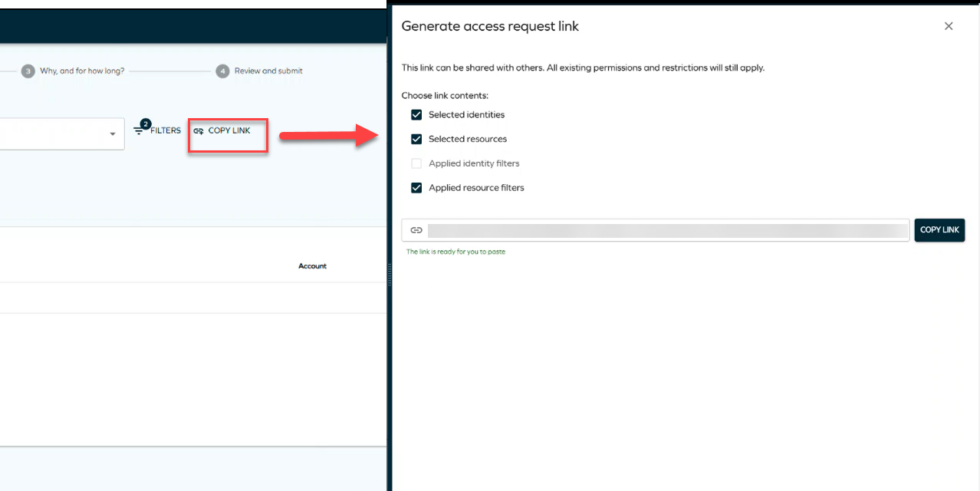Image resolution: width=980 pixels, height=491 pixels.
Task: Close the Generate access request link dialog
Action: pos(949,25)
